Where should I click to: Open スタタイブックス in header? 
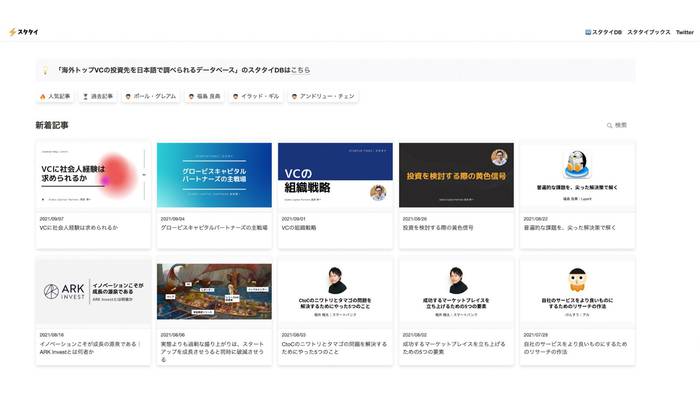(649, 32)
